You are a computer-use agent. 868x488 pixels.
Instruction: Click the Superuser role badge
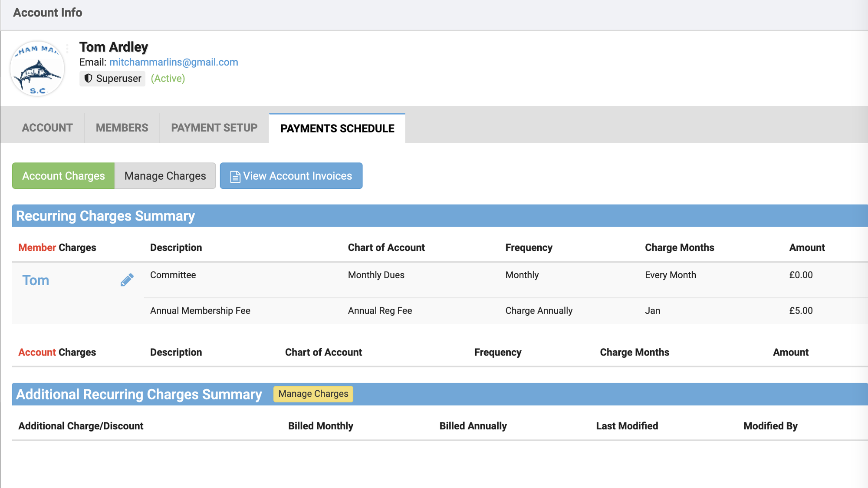coord(112,79)
